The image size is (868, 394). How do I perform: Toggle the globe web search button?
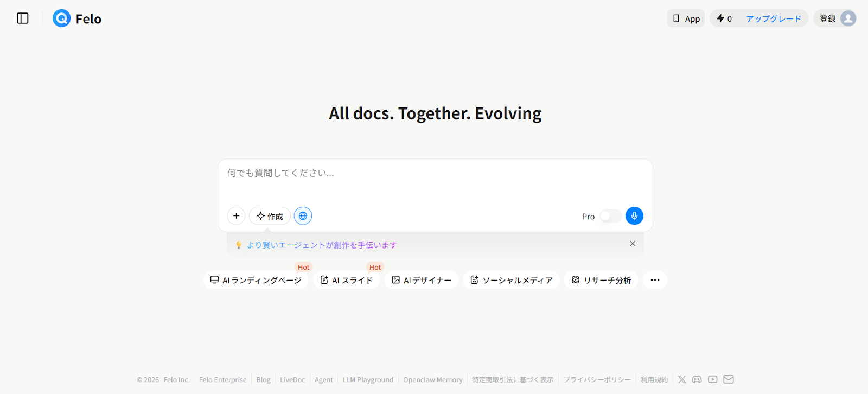[303, 216]
